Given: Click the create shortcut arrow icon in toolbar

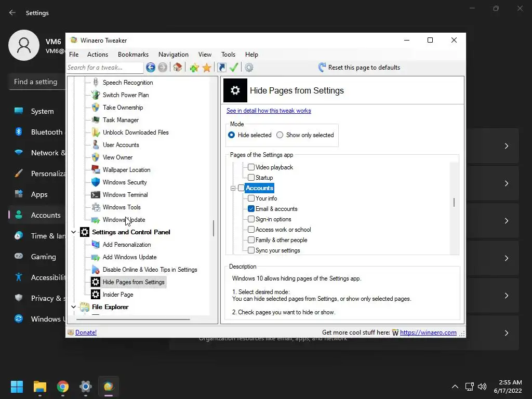Looking at the screenshot, I should point(222,68).
